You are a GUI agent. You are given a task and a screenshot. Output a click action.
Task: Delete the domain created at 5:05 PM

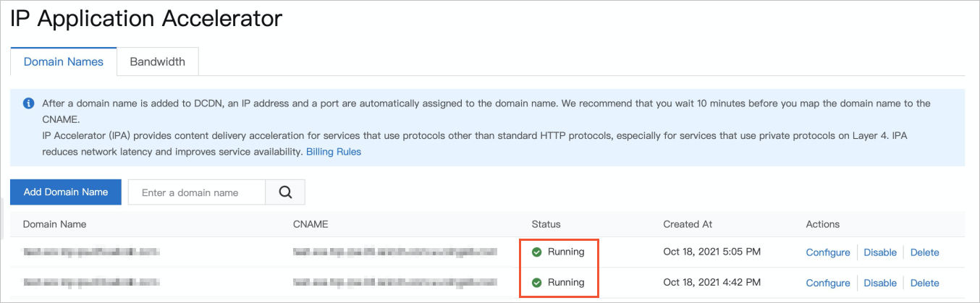click(924, 252)
